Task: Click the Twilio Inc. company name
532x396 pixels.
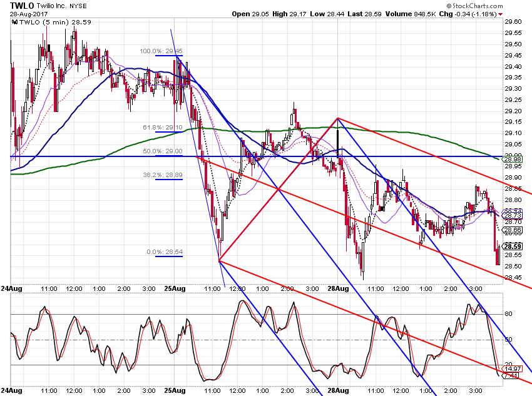Action: [x=51, y=6]
